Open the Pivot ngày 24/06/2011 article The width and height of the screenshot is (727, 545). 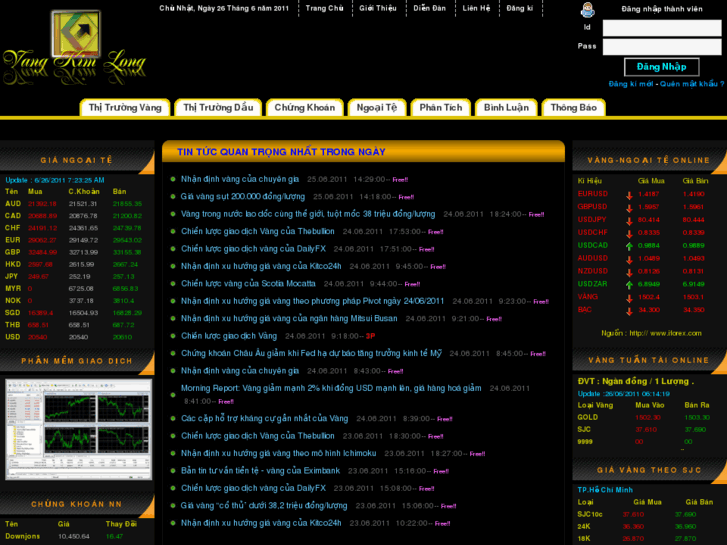[312, 301]
